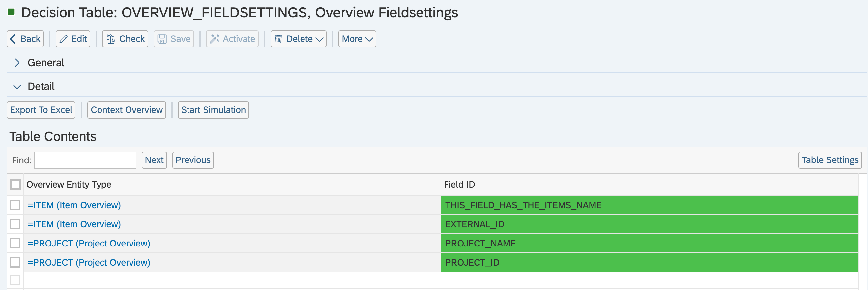868x290 pixels.
Task: Click the Save floppy disk icon
Action: (162, 39)
